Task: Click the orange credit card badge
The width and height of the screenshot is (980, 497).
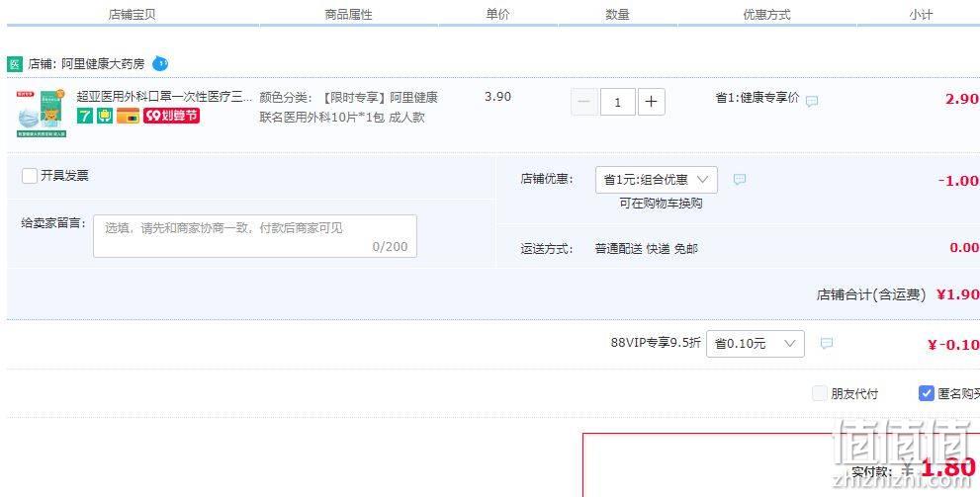Action: click(129, 116)
